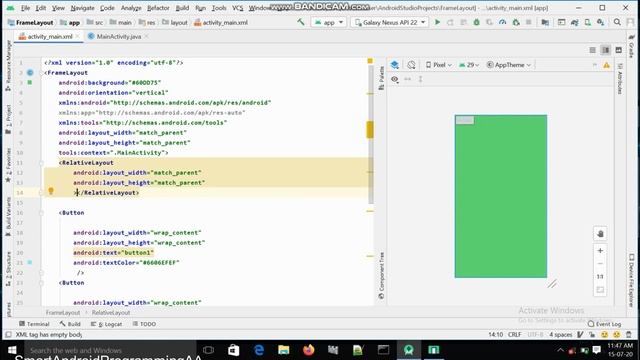The width and height of the screenshot is (640, 360).
Task: Open the profiler gauge icon
Action: coord(502,22)
